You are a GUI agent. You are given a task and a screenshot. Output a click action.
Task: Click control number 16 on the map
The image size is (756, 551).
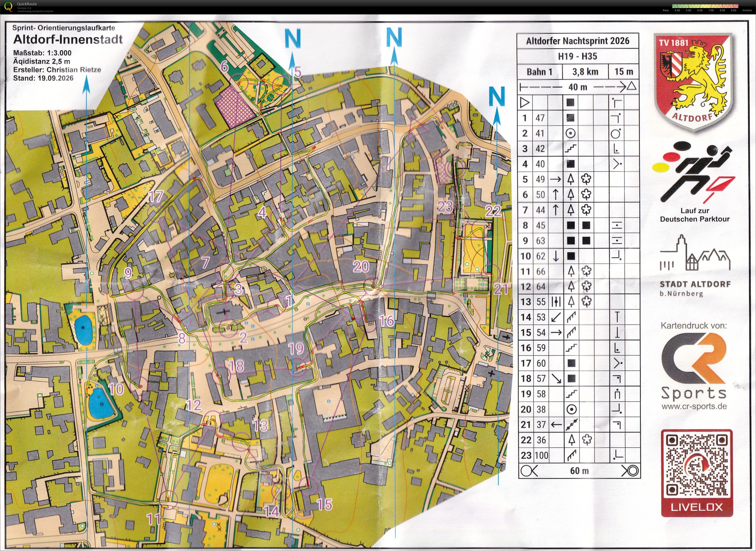(x=387, y=321)
